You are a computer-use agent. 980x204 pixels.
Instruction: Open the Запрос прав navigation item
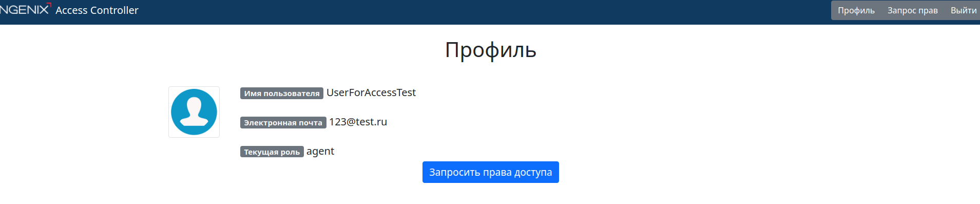(x=912, y=10)
